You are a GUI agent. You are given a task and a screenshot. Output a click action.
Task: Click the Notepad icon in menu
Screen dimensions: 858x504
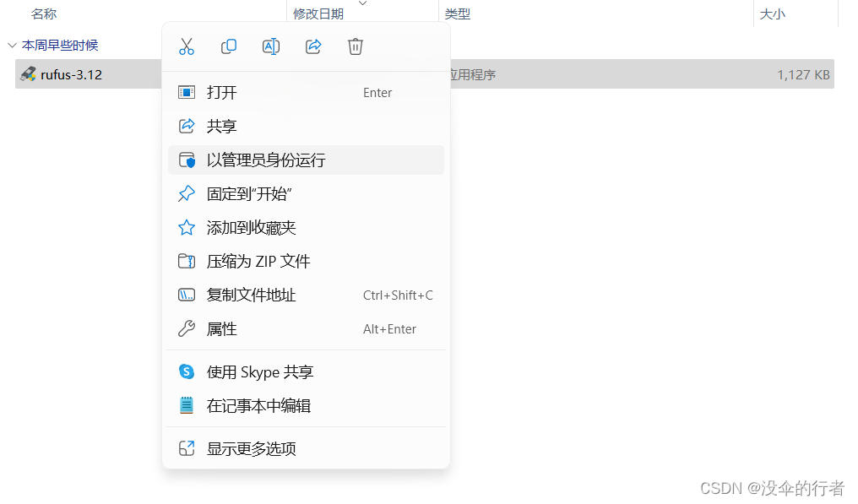click(x=187, y=405)
